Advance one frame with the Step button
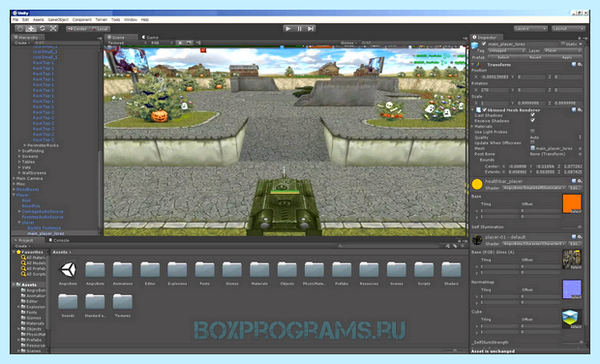The image size is (600, 364). click(x=311, y=28)
